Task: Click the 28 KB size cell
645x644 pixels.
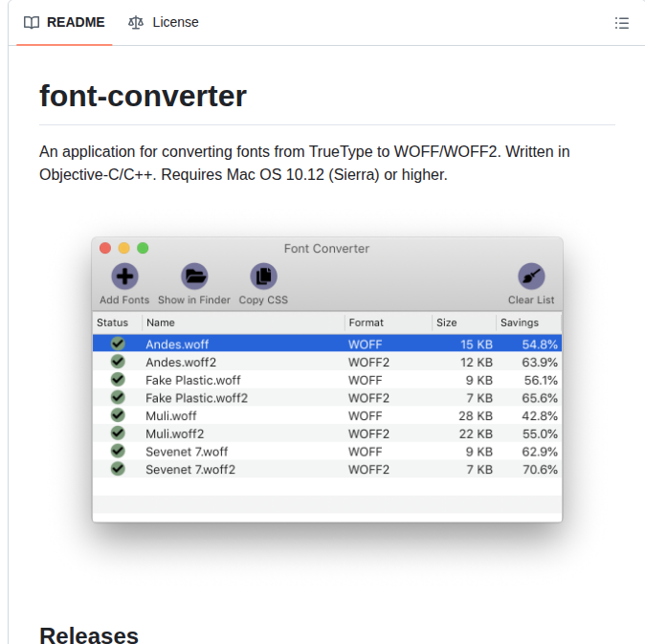Action: point(476,415)
